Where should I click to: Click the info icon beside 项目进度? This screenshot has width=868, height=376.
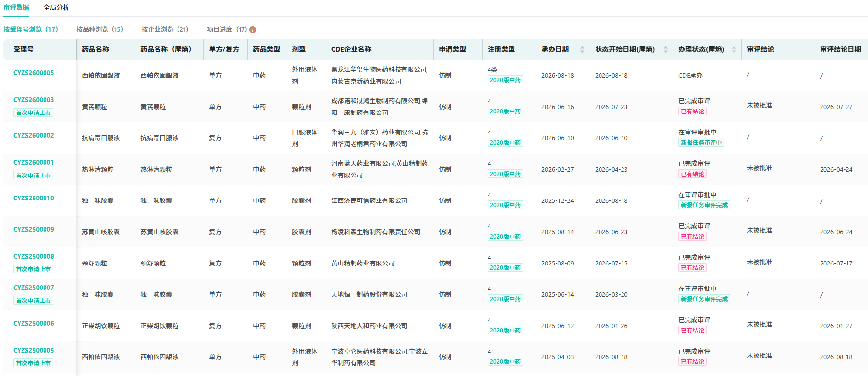coord(253,30)
